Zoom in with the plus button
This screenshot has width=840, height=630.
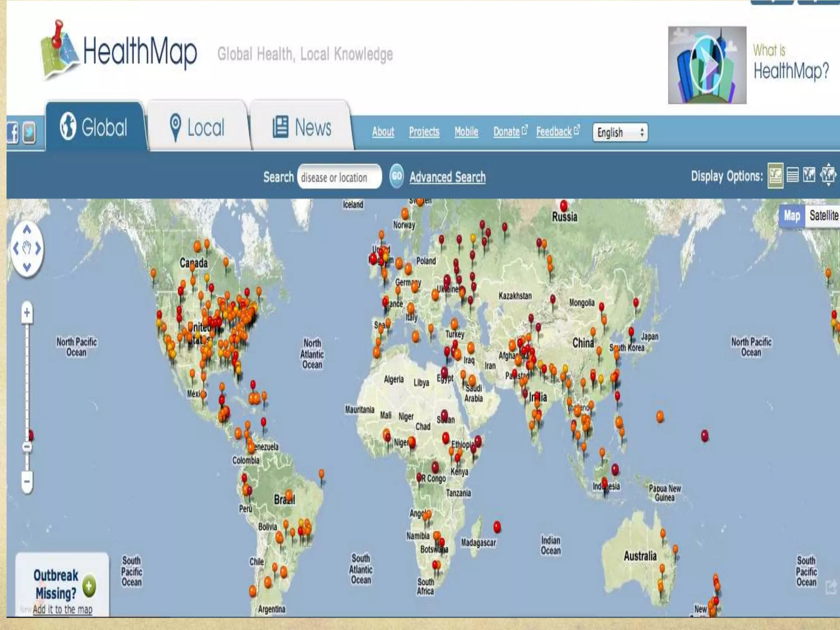pyautogui.click(x=27, y=313)
